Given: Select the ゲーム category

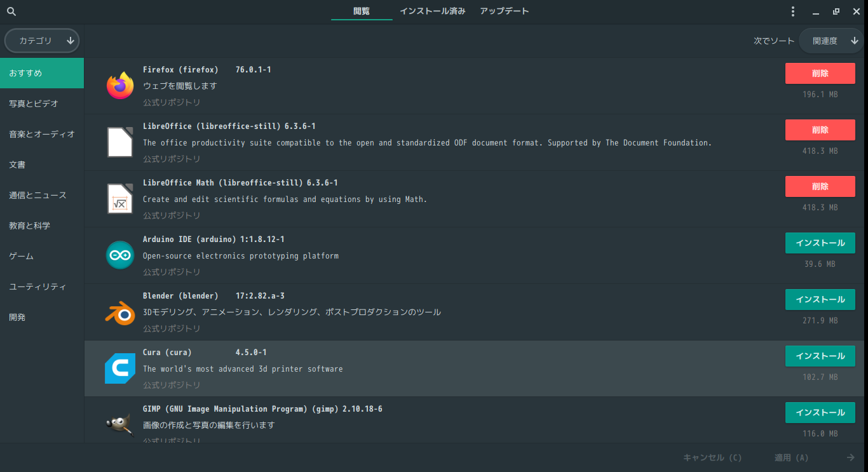Looking at the screenshot, I should [x=42, y=256].
